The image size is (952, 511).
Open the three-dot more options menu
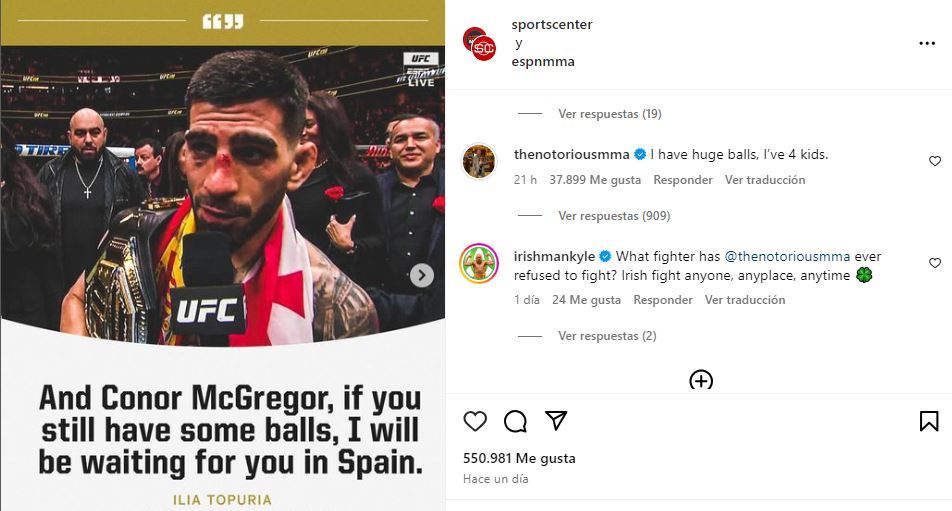pyautogui.click(x=926, y=43)
